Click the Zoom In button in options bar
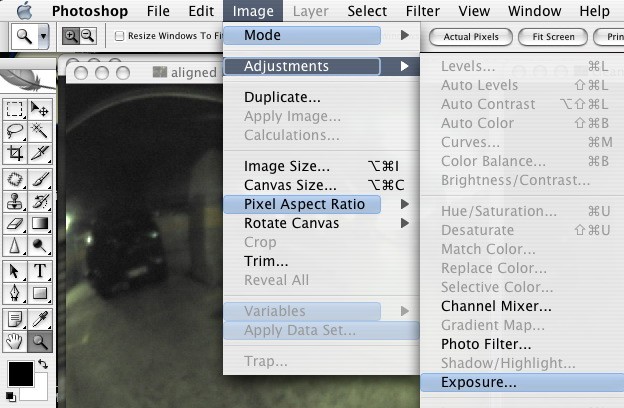This screenshot has height=408, width=624. point(70,36)
